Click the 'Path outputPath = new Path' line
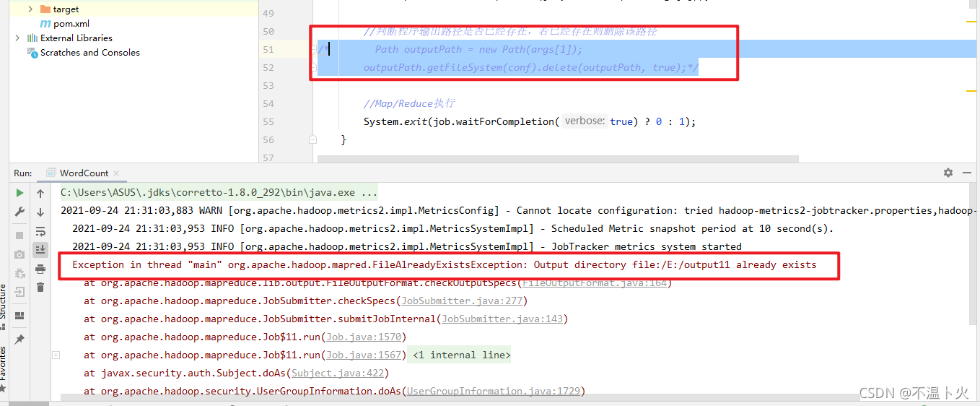Image resolution: width=980 pixels, height=406 pixels. (x=478, y=49)
